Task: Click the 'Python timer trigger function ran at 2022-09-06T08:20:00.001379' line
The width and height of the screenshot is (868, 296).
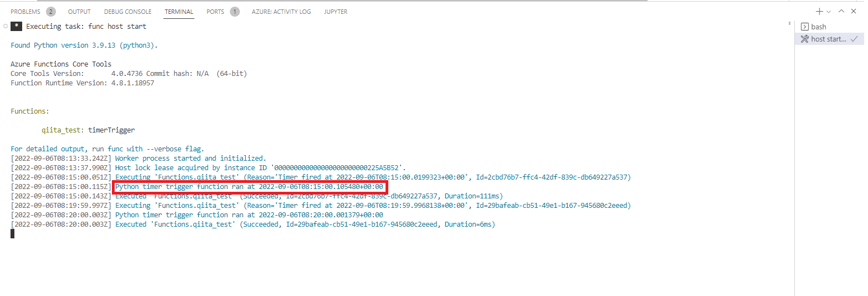Action: click(197, 215)
